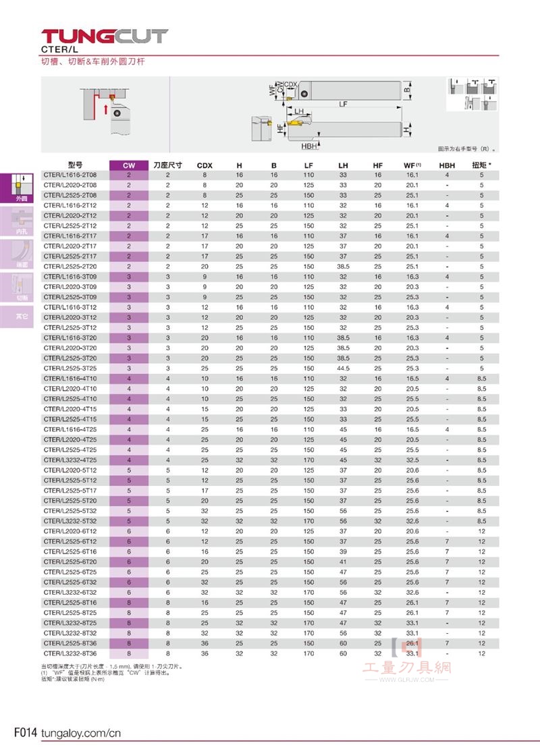
Task: Click the machining type icons in corner
Action: tap(472, 94)
